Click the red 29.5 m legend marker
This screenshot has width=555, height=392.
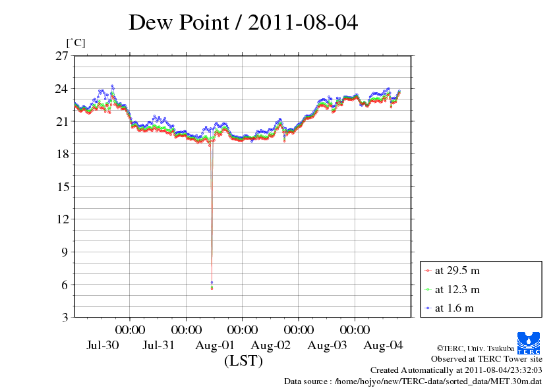coord(428,271)
